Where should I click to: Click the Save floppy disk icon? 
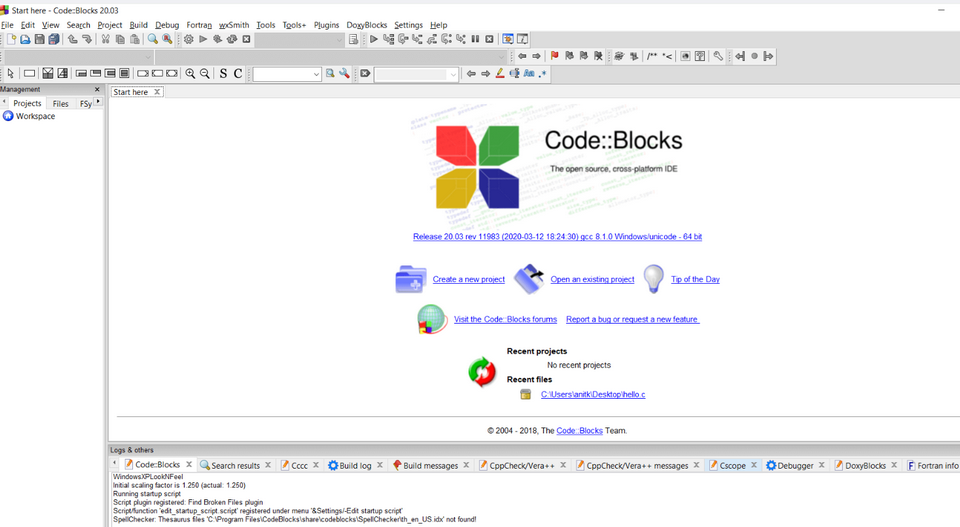click(39, 39)
